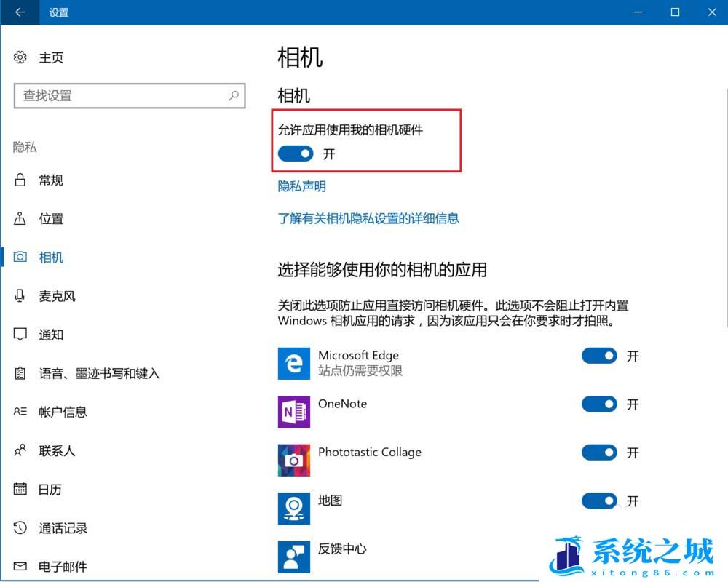Click the microphone icon in sidebar
The width and height of the screenshot is (728, 582).
click(x=20, y=295)
